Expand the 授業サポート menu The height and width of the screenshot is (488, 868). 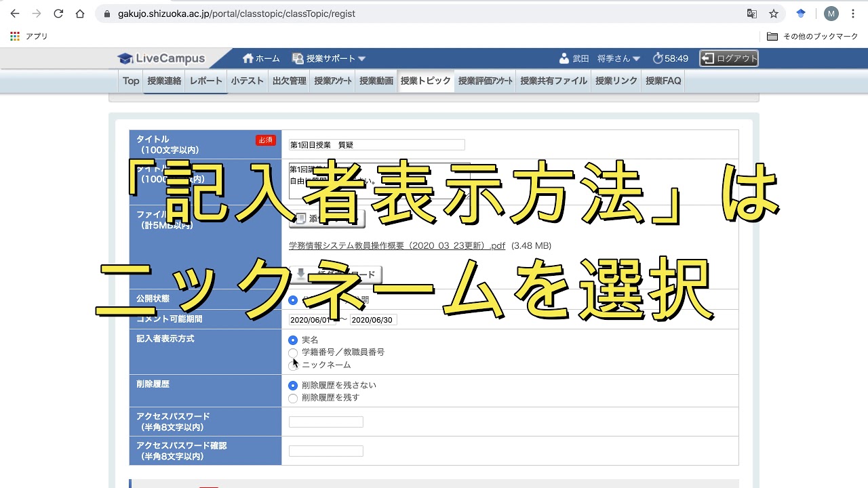(329, 58)
